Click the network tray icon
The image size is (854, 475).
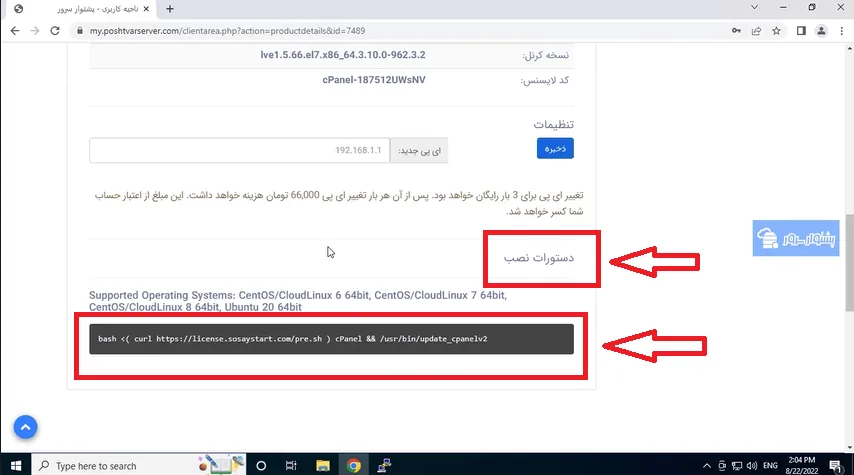click(737, 466)
